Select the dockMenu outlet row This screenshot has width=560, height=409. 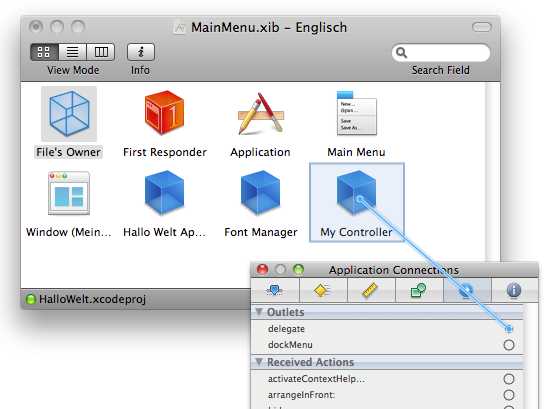click(x=387, y=345)
